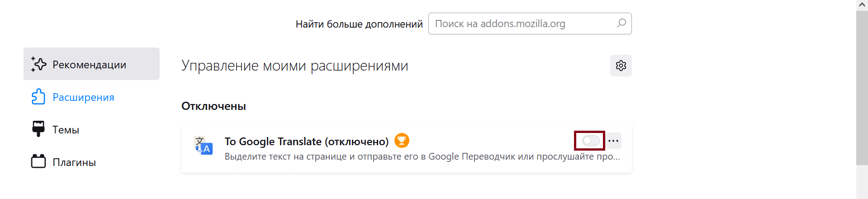Click the Отключены section heading
Viewport: 868px width, 199px height.
[x=213, y=106]
